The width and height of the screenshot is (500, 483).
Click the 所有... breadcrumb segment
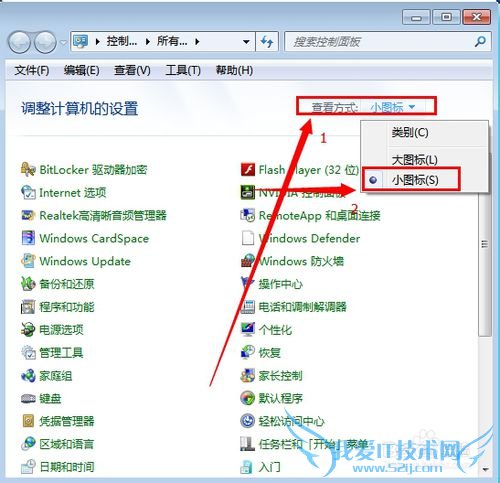tap(172, 42)
